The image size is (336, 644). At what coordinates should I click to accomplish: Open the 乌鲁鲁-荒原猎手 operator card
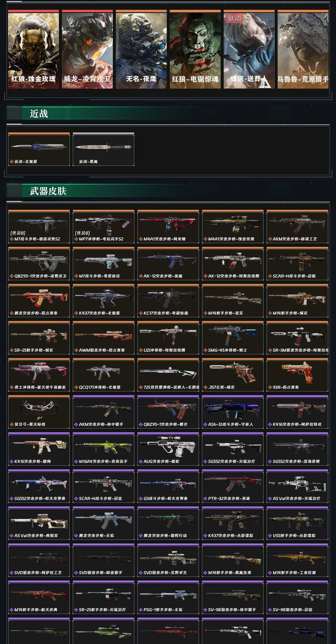pos(303,49)
